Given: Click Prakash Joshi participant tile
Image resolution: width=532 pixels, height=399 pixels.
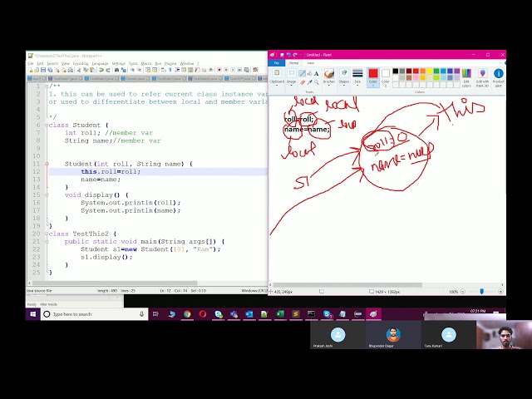Looking at the screenshot, I should (338, 335).
